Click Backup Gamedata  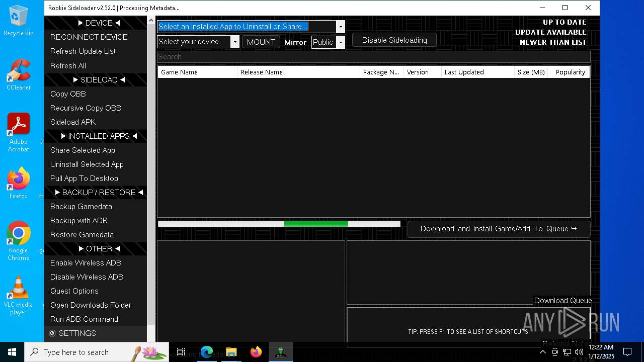[x=95, y=206]
